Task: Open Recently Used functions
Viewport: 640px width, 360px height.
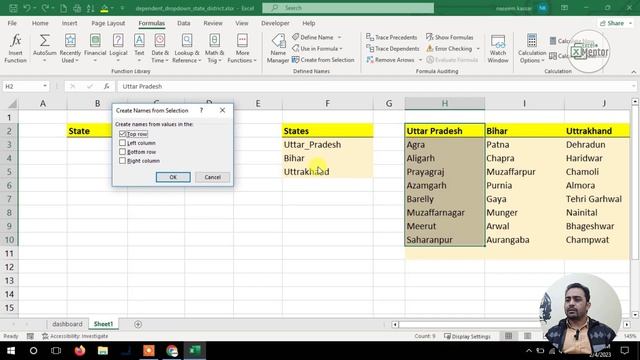Action: coord(70,48)
